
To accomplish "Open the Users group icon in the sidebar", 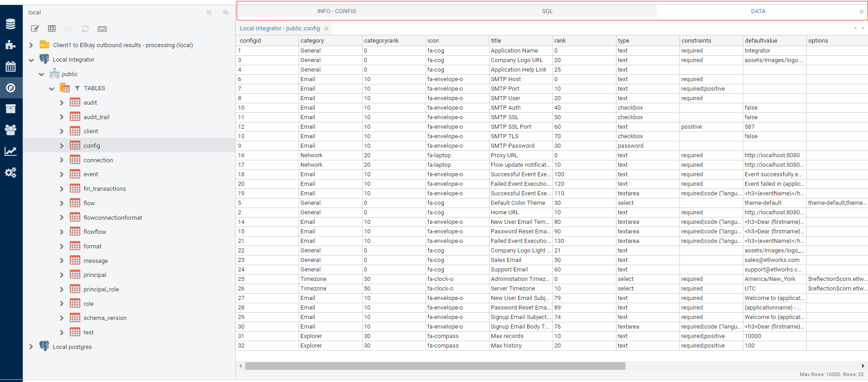I will [10, 130].
